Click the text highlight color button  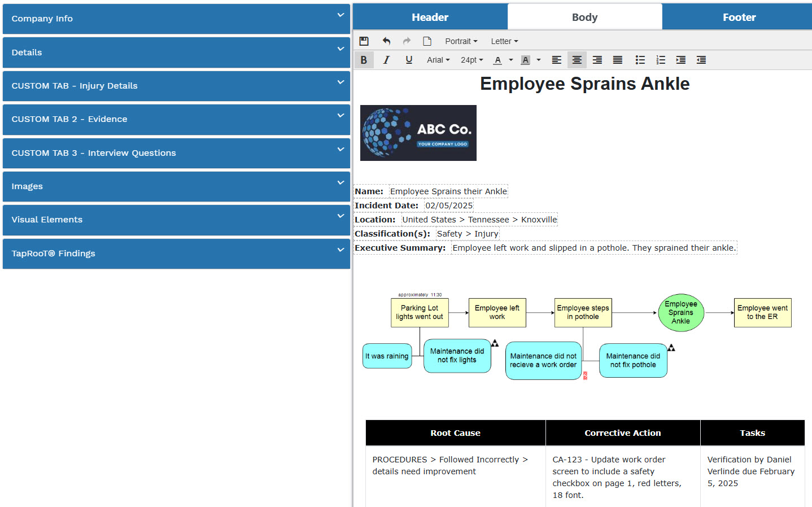pos(525,60)
